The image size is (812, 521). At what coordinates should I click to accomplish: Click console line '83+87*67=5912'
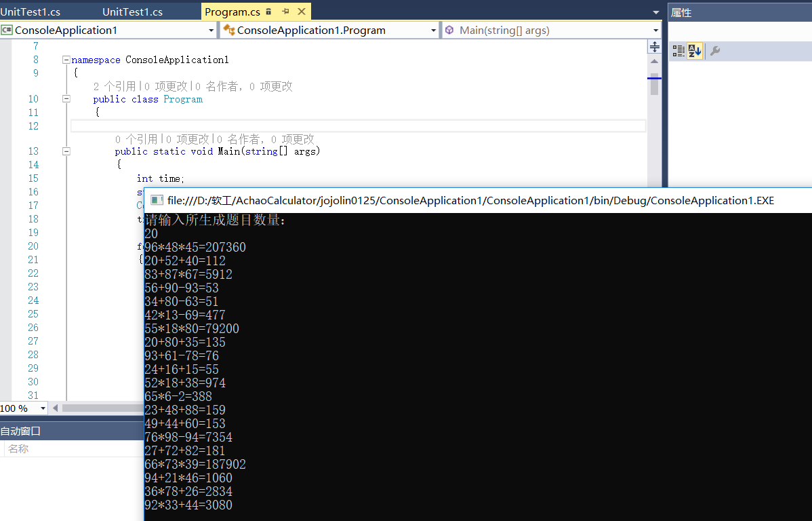click(x=188, y=274)
